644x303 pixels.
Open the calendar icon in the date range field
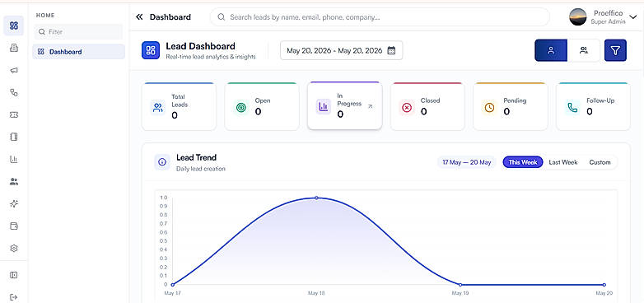point(391,50)
